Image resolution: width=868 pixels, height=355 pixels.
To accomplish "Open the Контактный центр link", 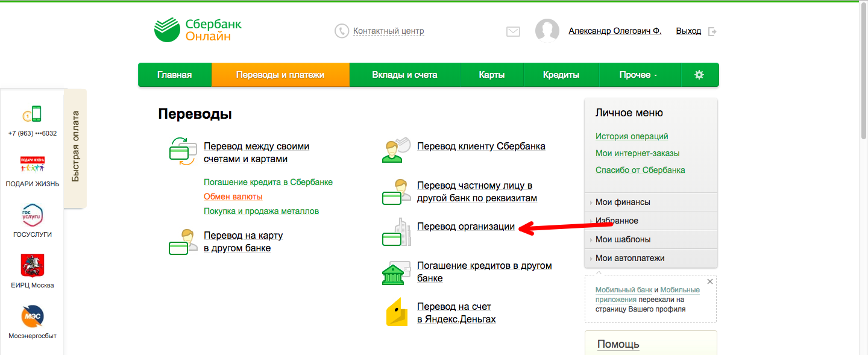I will 389,31.
